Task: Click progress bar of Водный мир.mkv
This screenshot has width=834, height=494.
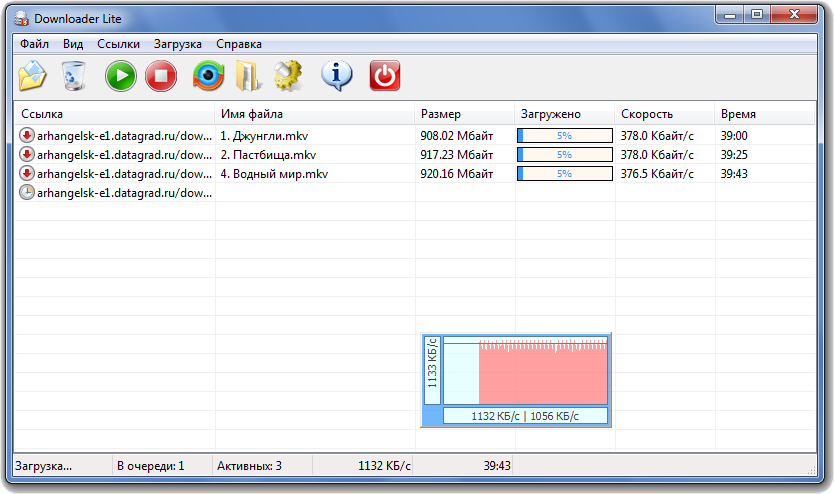Action: point(565,174)
